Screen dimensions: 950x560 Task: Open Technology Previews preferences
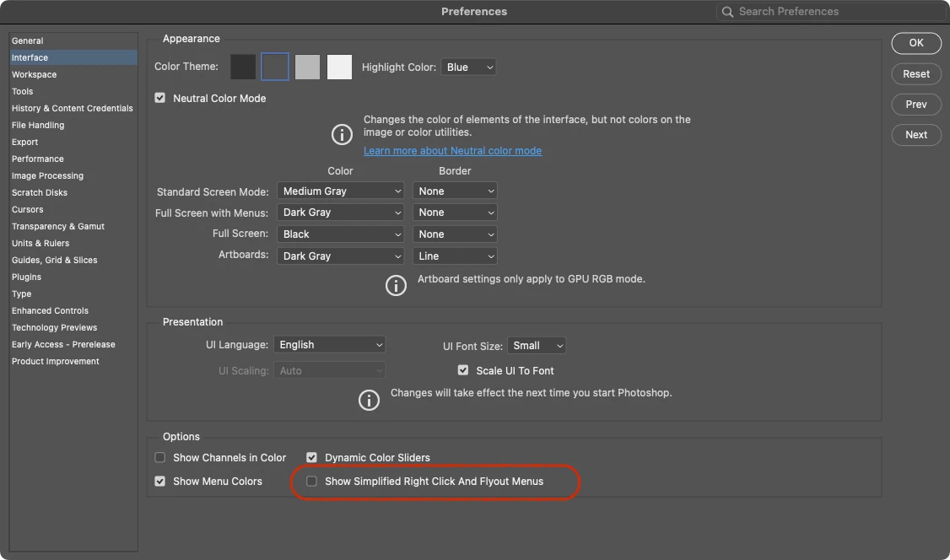pos(73,327)
